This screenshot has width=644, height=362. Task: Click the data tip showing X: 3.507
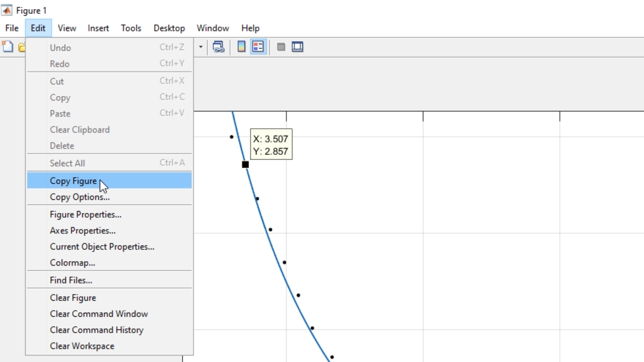click(271, 144)
